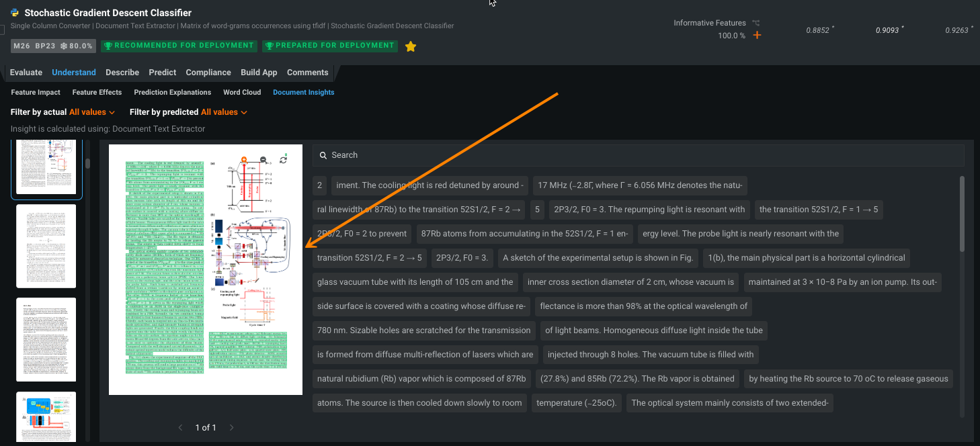Click the orange zoom-in icon on document

coord(244,159)
